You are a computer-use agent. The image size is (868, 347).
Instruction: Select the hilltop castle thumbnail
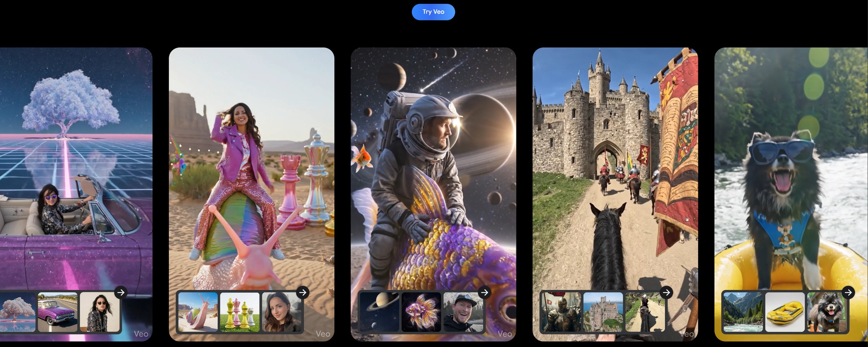(603, 312)
